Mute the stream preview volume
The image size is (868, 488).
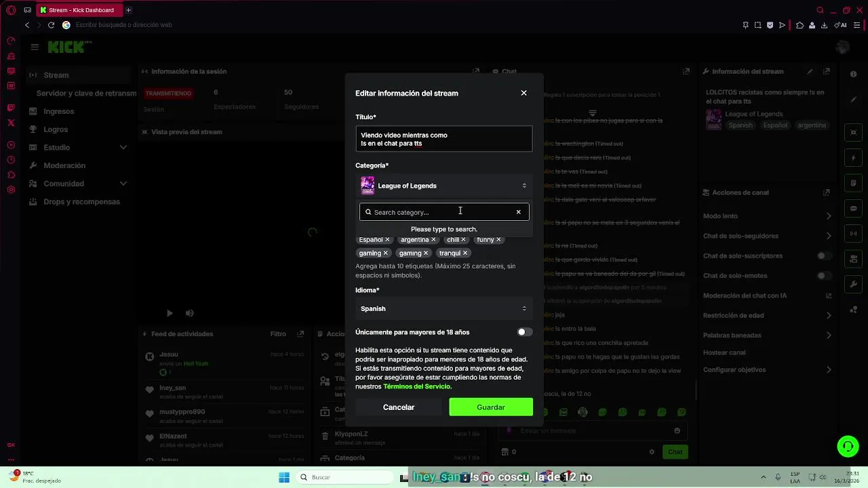(189, 313)
